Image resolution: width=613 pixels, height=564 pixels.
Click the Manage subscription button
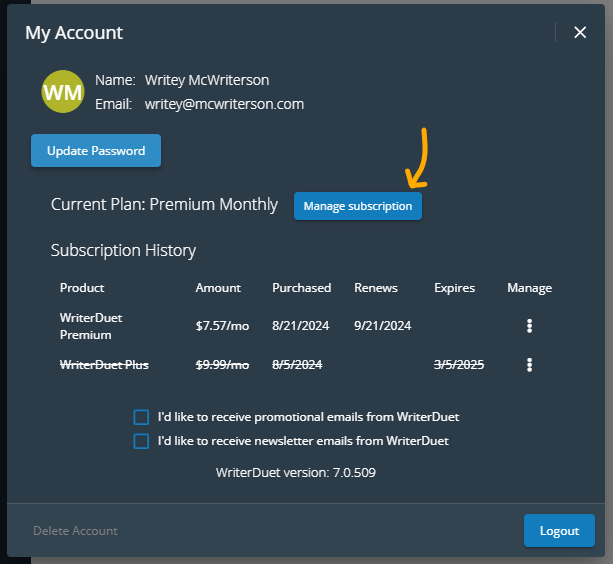click(357, 206)
